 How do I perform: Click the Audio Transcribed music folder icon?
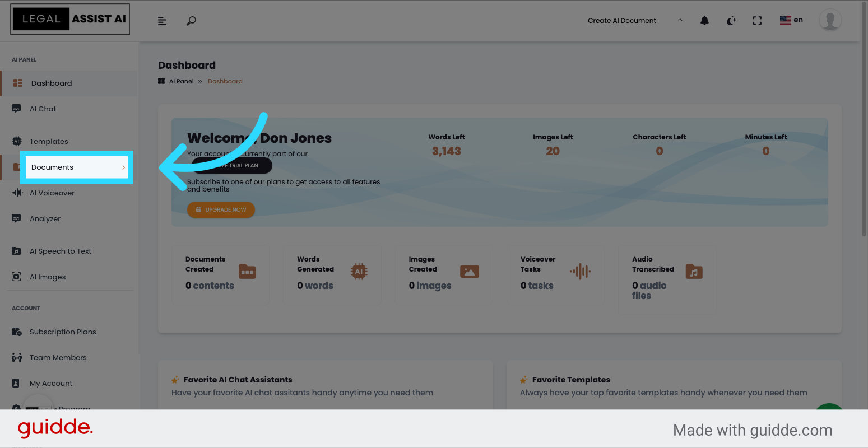694,272
